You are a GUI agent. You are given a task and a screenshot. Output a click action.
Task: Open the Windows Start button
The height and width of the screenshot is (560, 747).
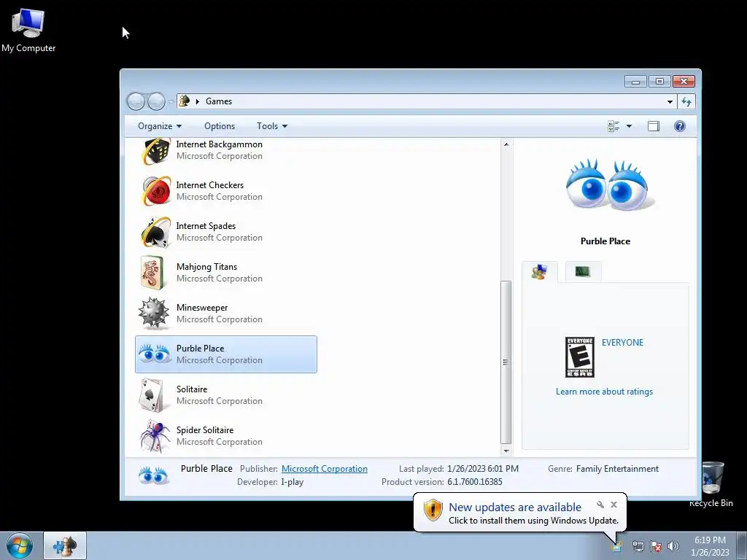tap(19, 545)
